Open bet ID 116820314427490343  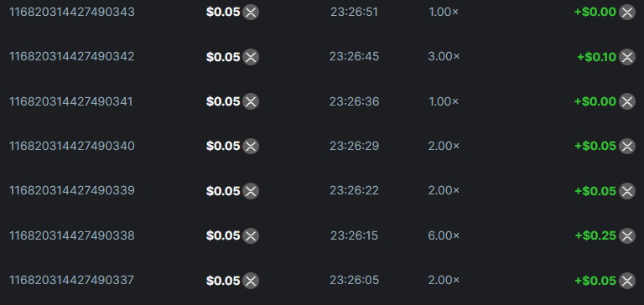point(72,13)
